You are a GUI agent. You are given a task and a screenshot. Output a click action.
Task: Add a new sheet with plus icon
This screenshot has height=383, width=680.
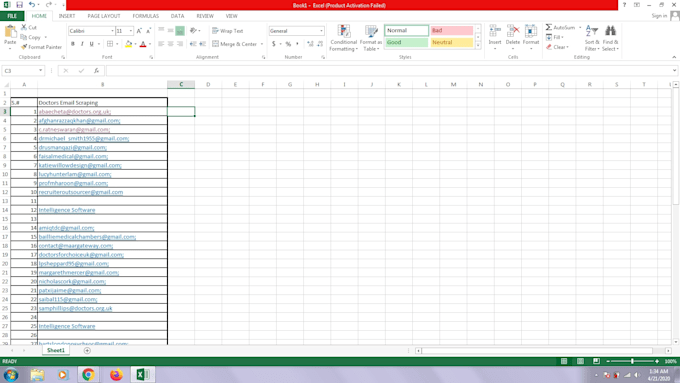[87, 350]
